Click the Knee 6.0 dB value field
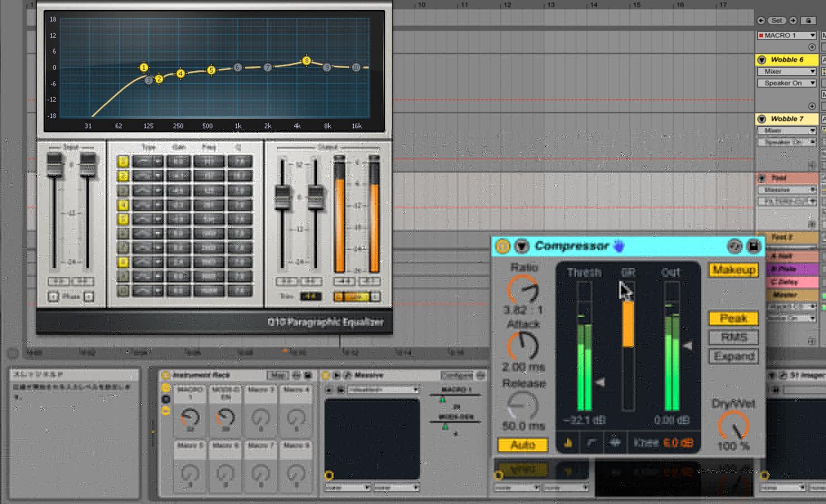The image size is (826, 504). coord(678,443)
